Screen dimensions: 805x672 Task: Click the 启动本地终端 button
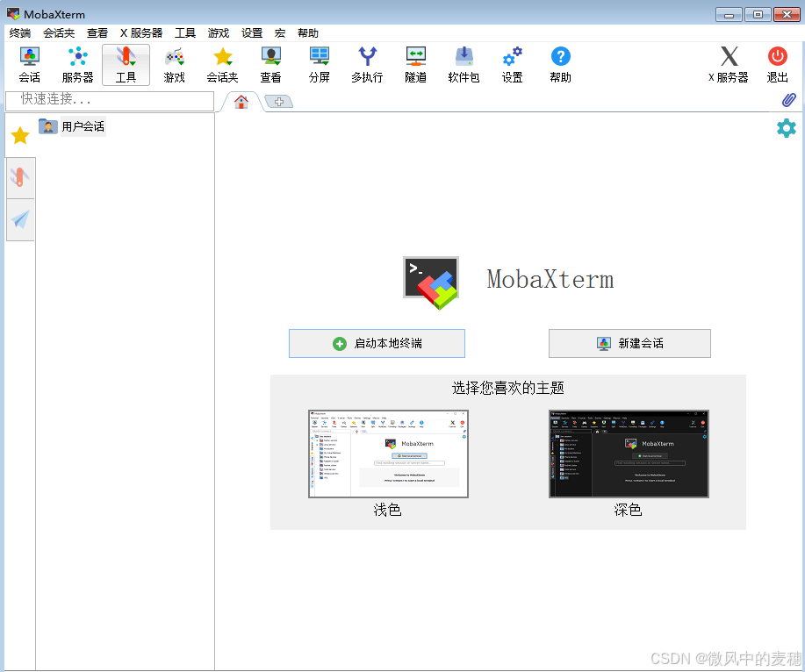click(x=377, y=343)
